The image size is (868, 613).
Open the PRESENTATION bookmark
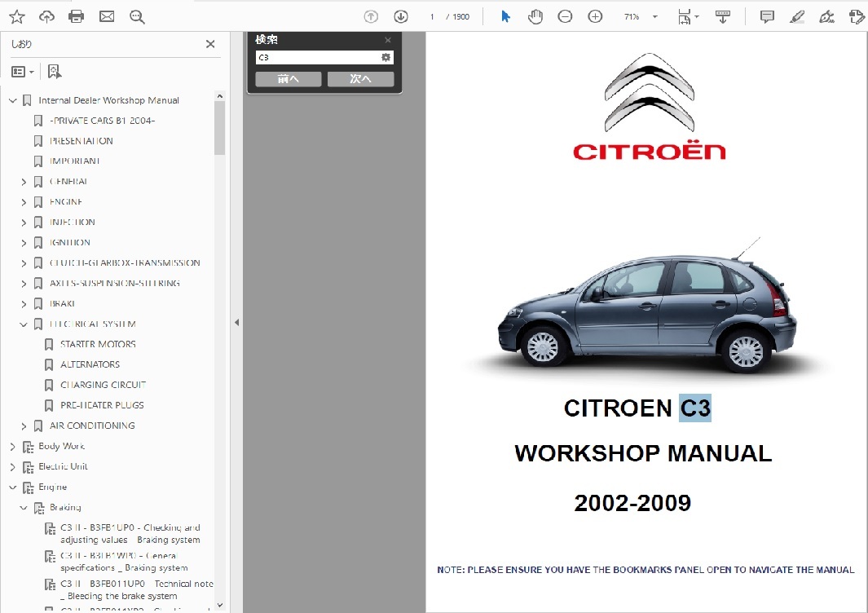[x=82, y=141]
